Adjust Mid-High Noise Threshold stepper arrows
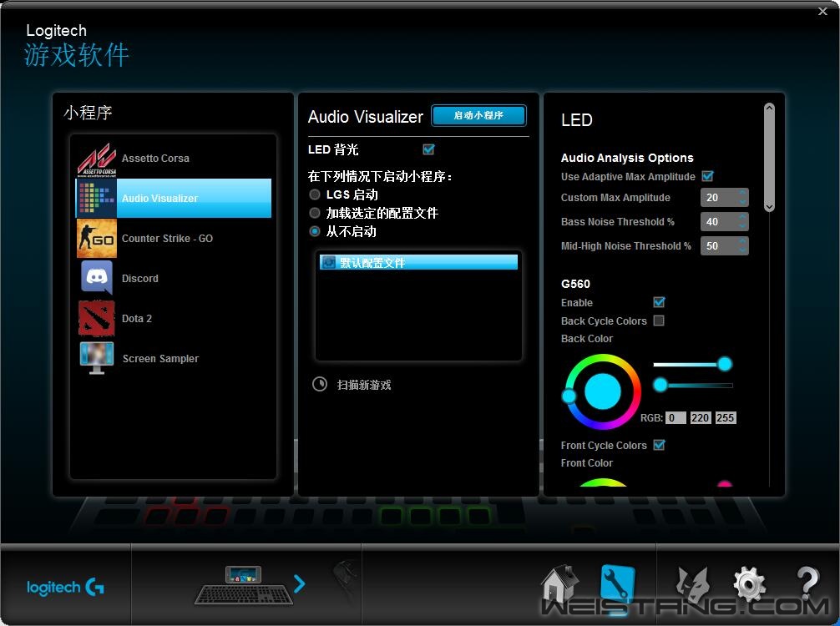This screenshot has width=840, height=626. [742, 245]
